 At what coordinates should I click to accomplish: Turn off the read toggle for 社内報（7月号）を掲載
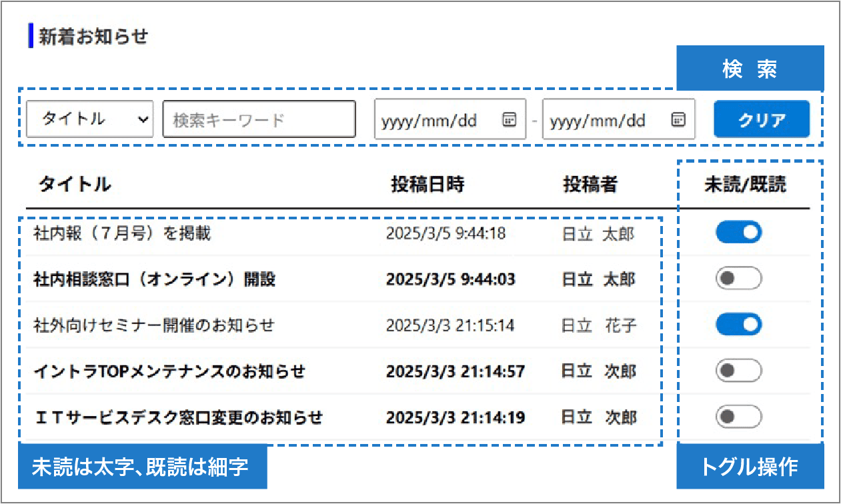tap(738, 232)
